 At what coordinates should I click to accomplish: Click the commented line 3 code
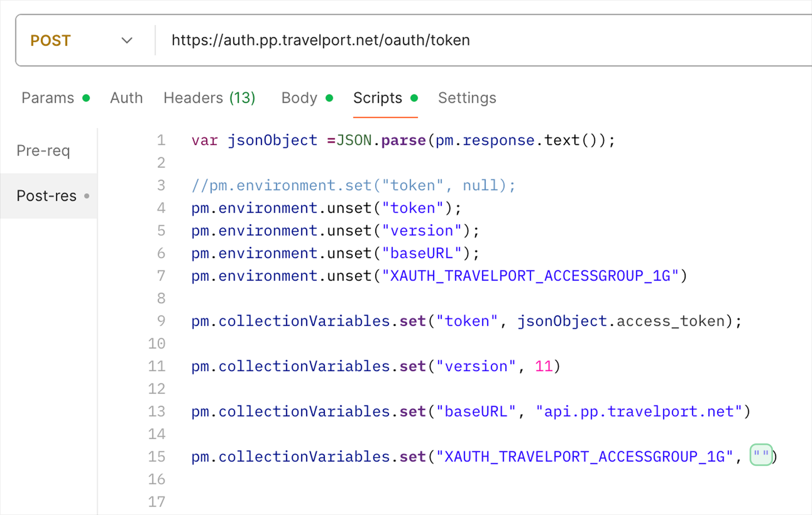[354, 185]
